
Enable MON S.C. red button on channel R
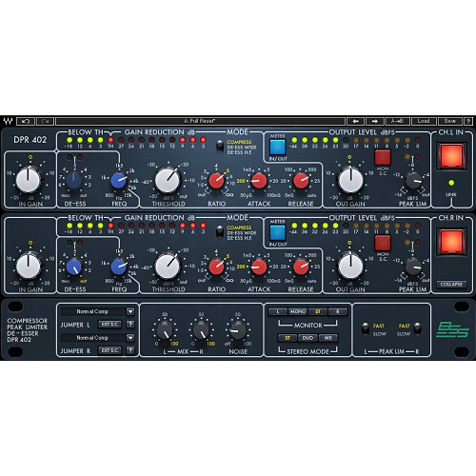[383, 243]
